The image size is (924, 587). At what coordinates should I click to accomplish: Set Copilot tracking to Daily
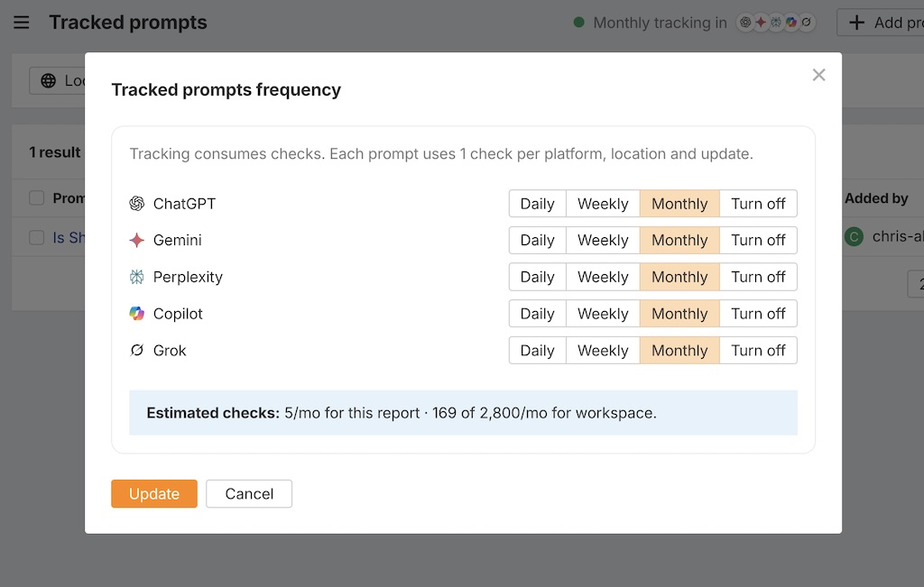(x=538, y=314)
